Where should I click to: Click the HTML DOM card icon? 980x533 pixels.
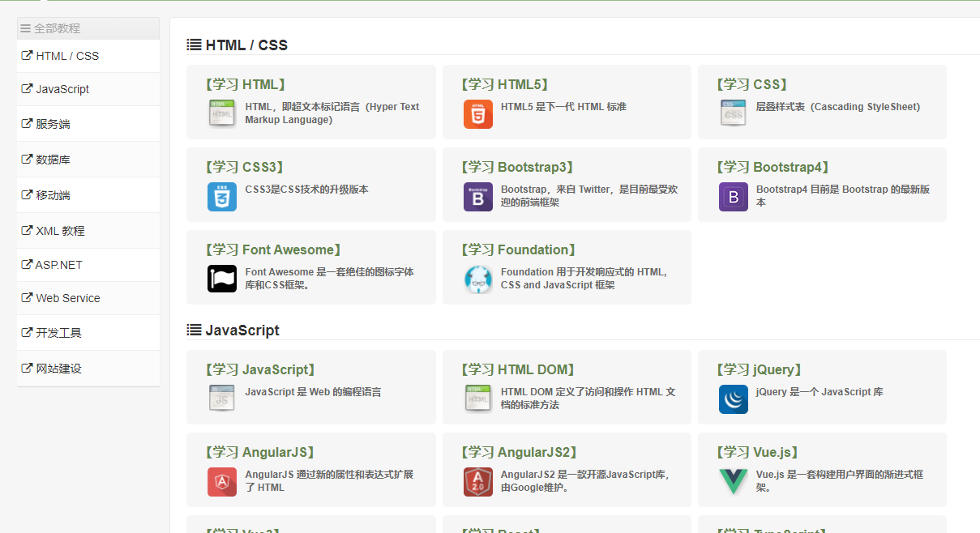pos(478,399)
